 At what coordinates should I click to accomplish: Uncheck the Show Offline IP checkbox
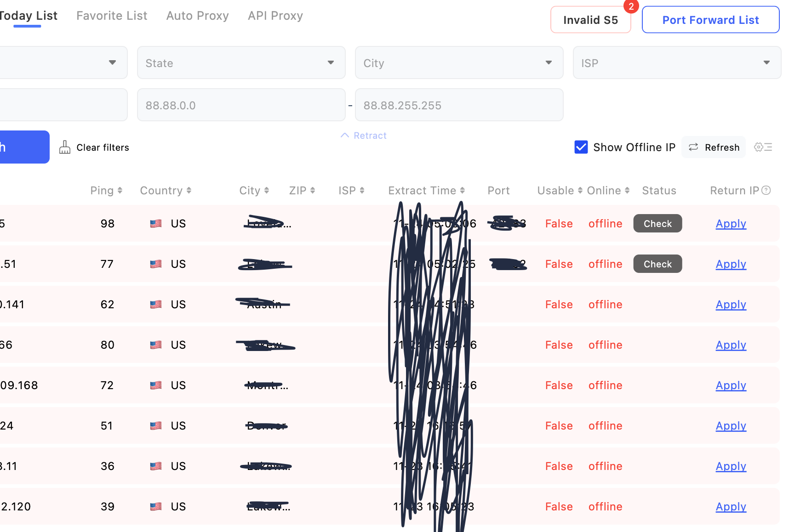pos(581,147)
